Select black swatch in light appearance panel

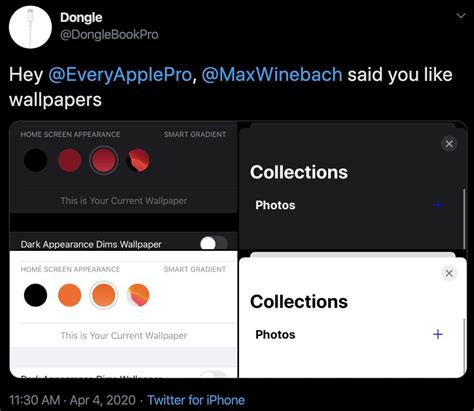click(x=35, y=295)
